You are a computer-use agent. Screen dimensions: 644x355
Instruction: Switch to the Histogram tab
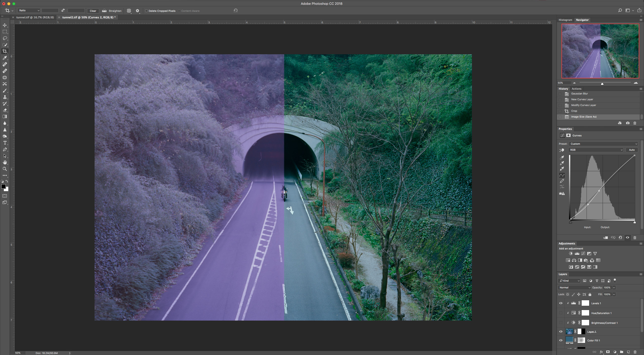565,20
